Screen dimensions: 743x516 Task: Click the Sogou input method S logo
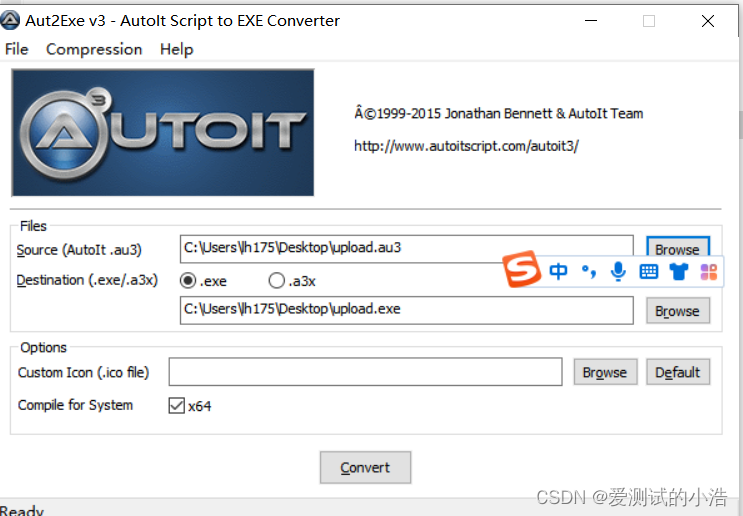point(522,270)
